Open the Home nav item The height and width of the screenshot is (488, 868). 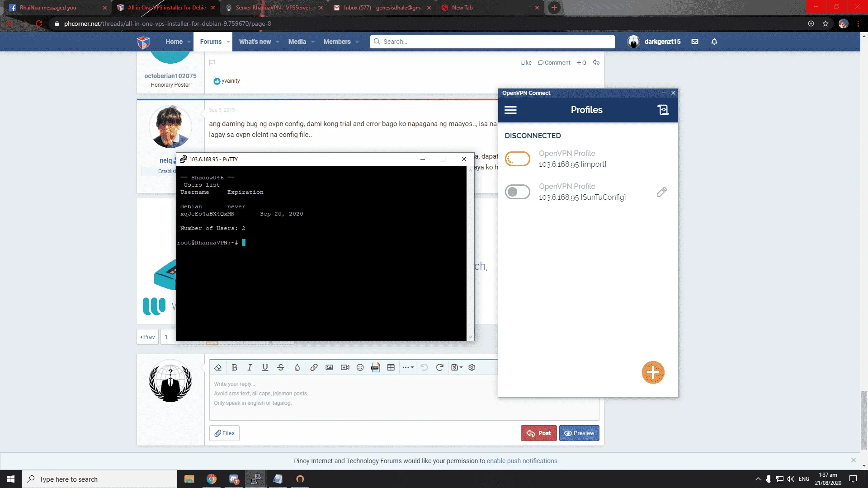[x=174, y=42]
